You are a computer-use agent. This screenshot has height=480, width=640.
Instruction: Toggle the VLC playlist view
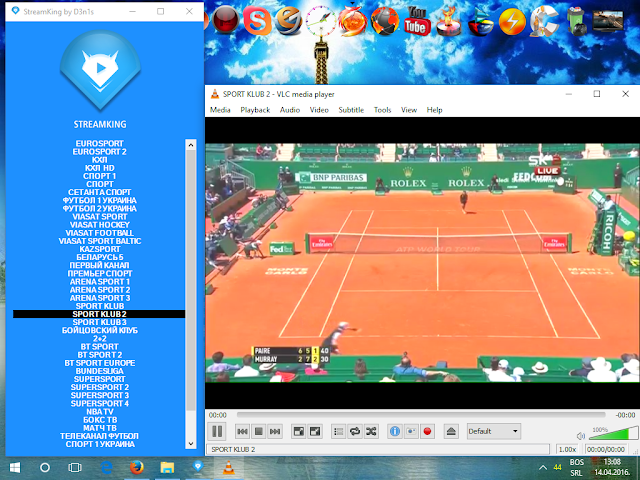click(339, 431)
